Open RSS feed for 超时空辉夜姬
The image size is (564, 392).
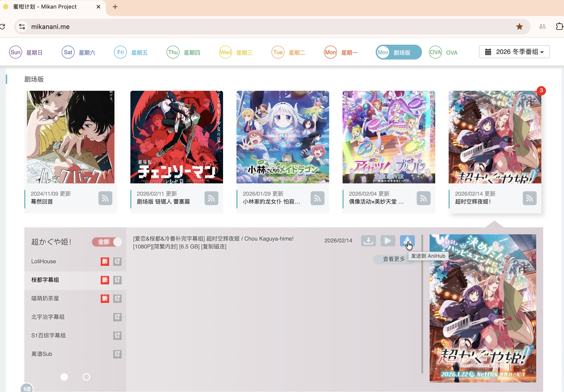point(530,198)
